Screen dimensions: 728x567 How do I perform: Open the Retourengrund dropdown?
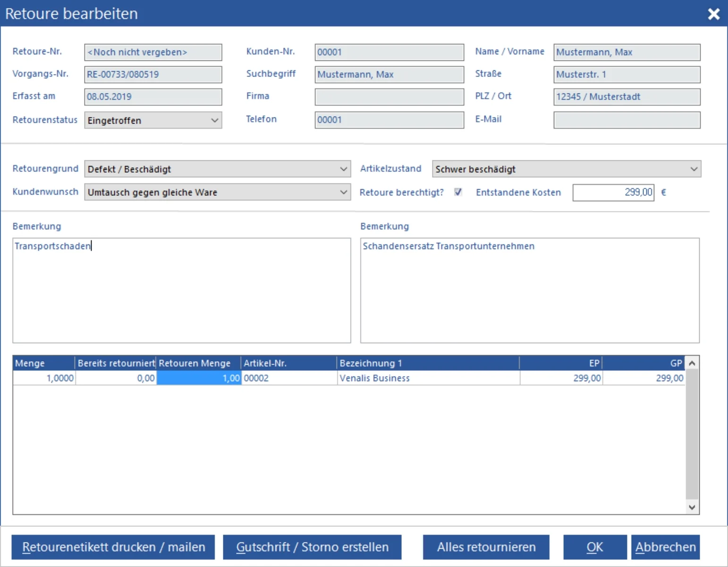click(217, 169)
